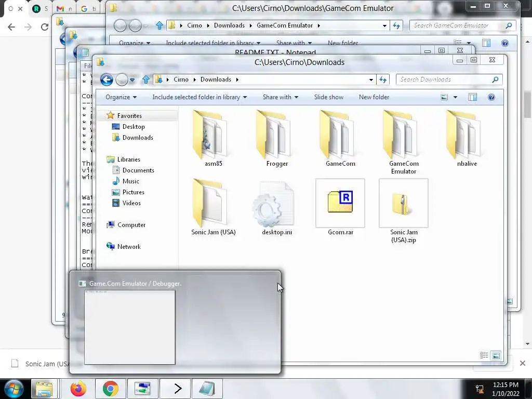Go forward in the Downloads explorer window
This screenshot has width=532, height=399.
(x=122, y=79)
